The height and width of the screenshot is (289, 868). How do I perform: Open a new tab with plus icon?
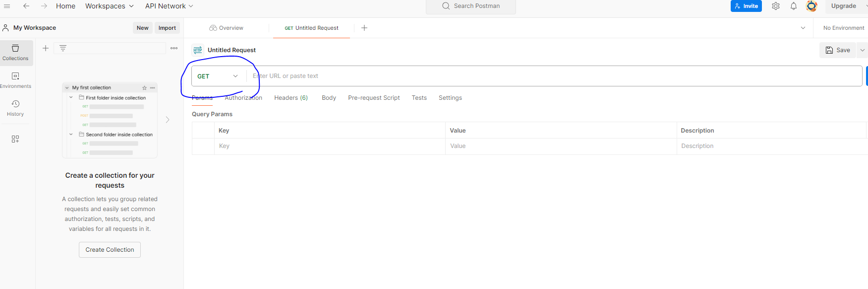(364, 28)
